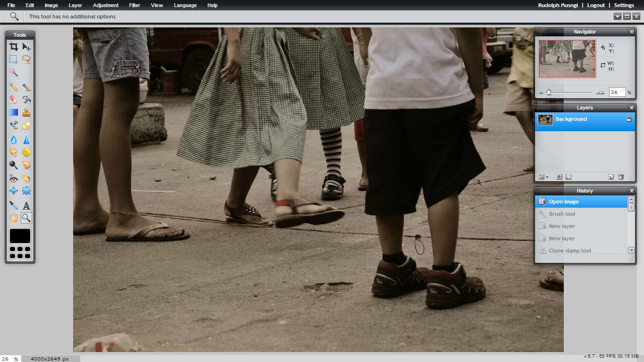Open the Image menu

tap(51, 5)
